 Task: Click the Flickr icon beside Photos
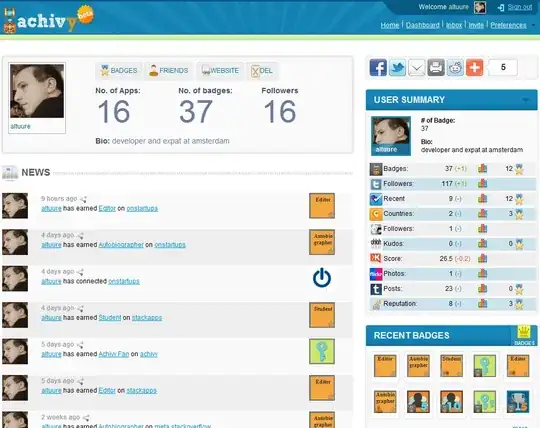point(376,274)
